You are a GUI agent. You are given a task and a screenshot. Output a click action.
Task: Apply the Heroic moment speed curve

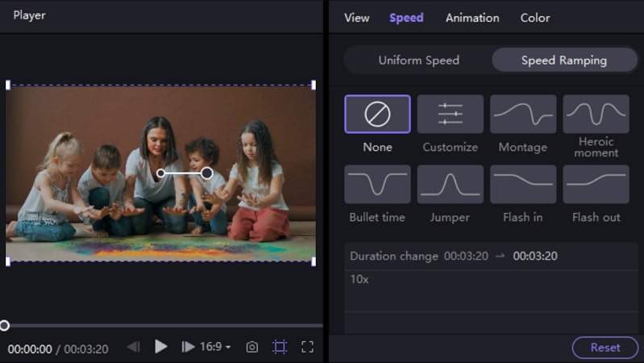tap(596, 115)
